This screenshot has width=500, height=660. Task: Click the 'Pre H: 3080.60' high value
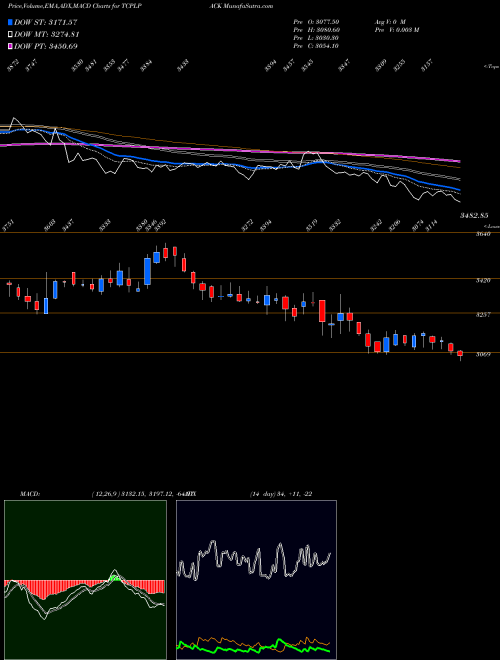click(x=316, y=30)
